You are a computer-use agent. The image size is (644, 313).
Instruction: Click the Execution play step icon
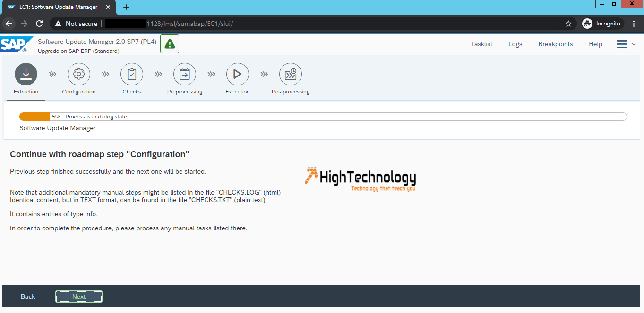[238, 74]
